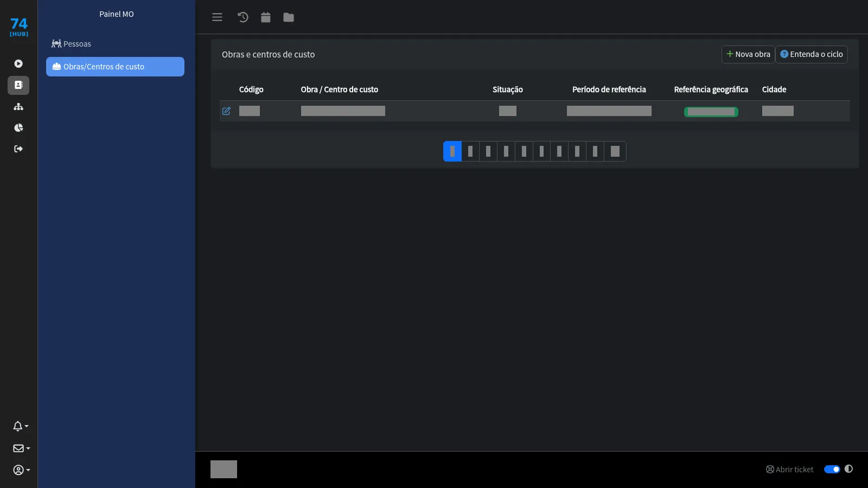868x488 pixels.
Task: Click Painel MO title
Action: click(117, 14)
